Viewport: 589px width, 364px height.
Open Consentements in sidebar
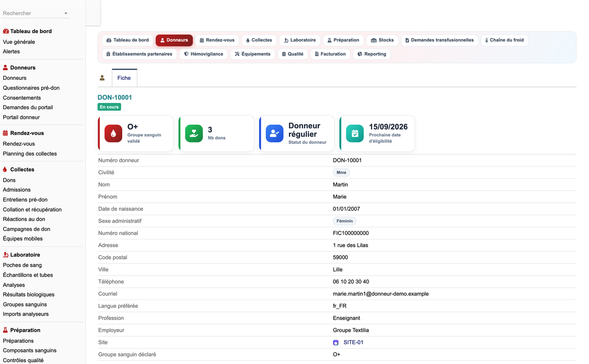22,98
